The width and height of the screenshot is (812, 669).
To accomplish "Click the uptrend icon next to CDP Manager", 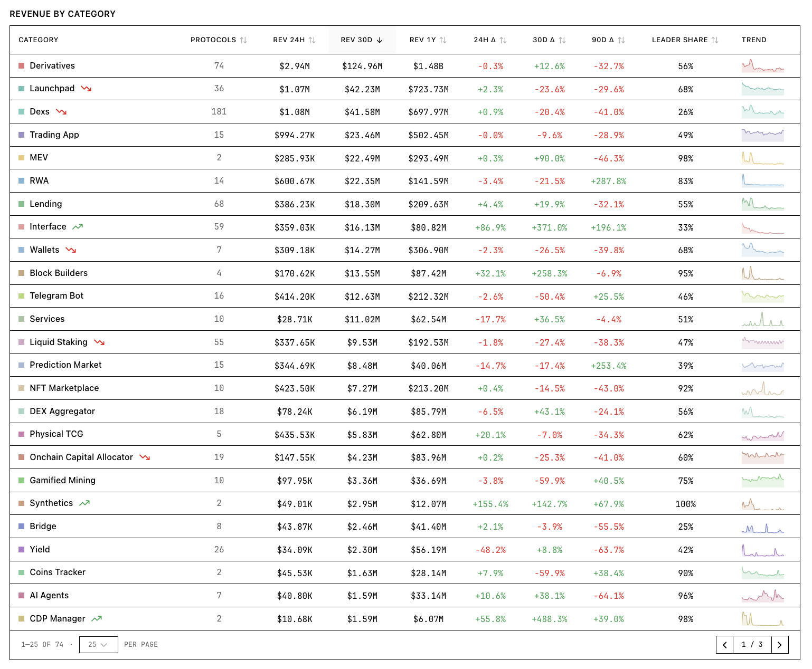I will 97,618.
